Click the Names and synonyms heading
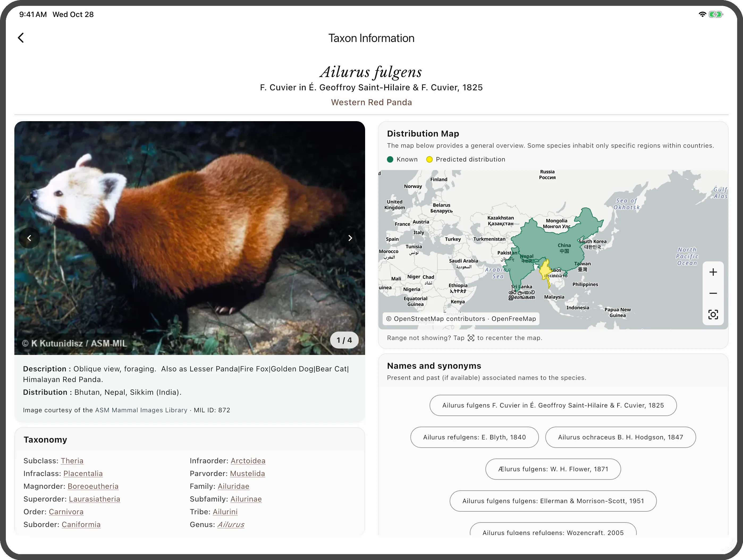The width and height of the screenshot is (743, 560). pos(434,366)
